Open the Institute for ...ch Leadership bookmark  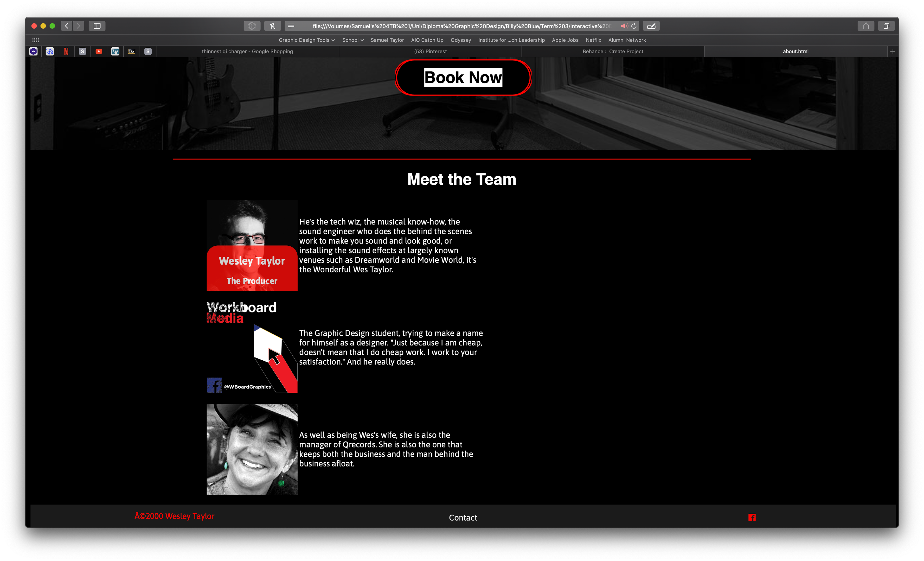(x=511, y=40)
